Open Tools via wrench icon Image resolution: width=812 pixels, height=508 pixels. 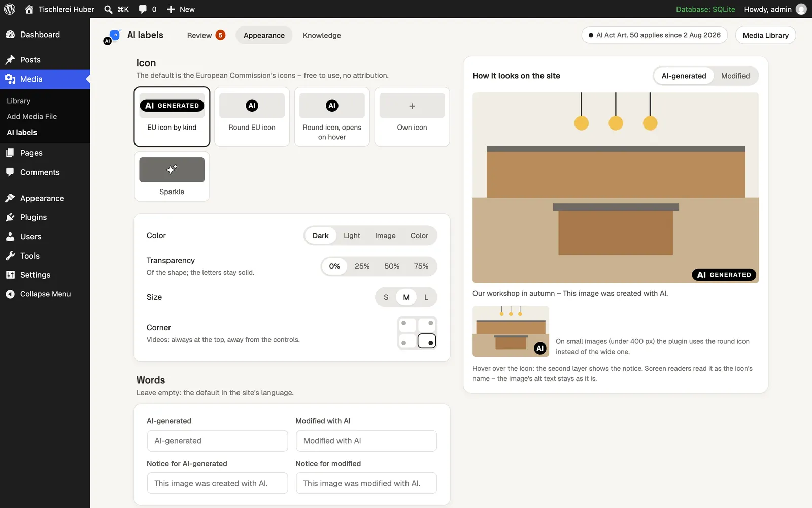(10, 256)
